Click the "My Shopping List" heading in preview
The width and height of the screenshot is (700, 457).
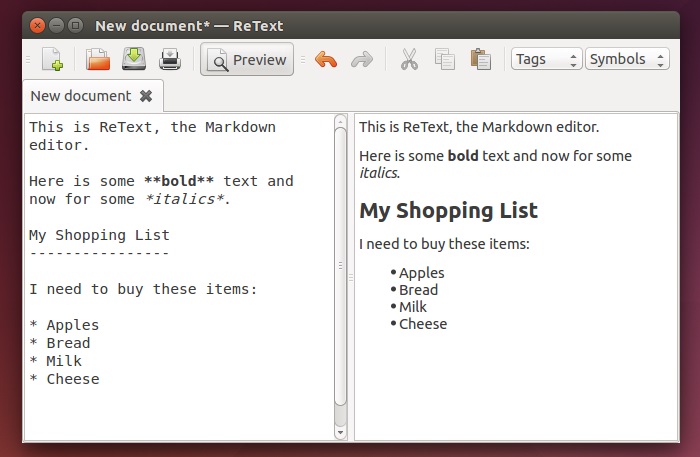click(x=449, y=211)
